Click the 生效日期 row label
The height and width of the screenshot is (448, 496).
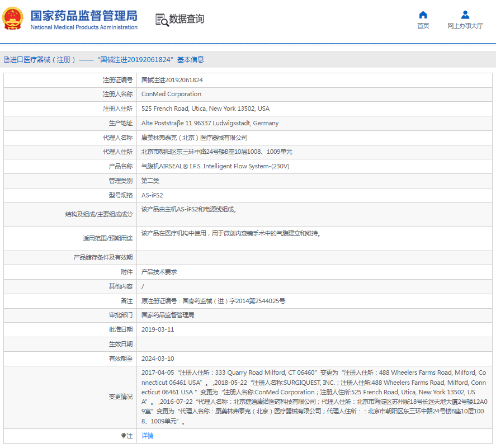(121, 344)
